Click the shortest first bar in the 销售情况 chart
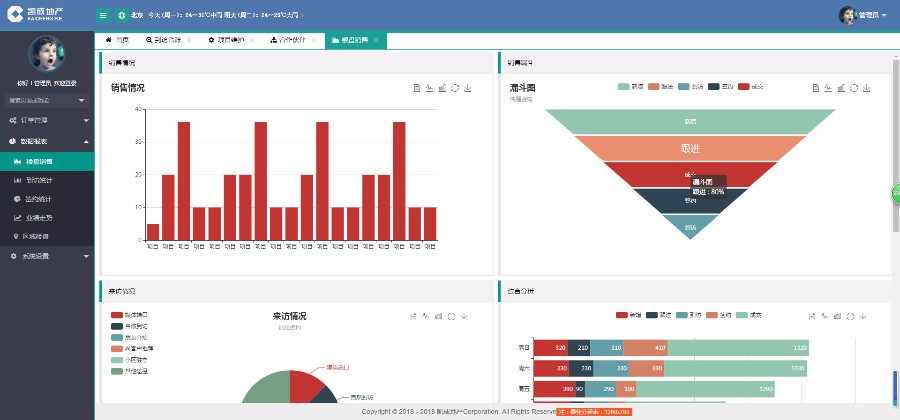This screenshot has width=900, height=420. click(x=153, y=232)
